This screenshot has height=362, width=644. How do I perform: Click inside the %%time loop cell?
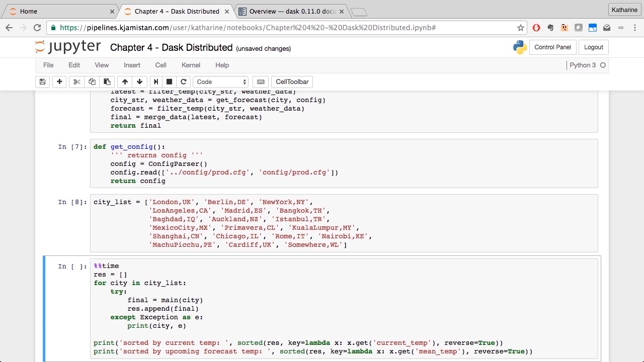coord(344,308)
